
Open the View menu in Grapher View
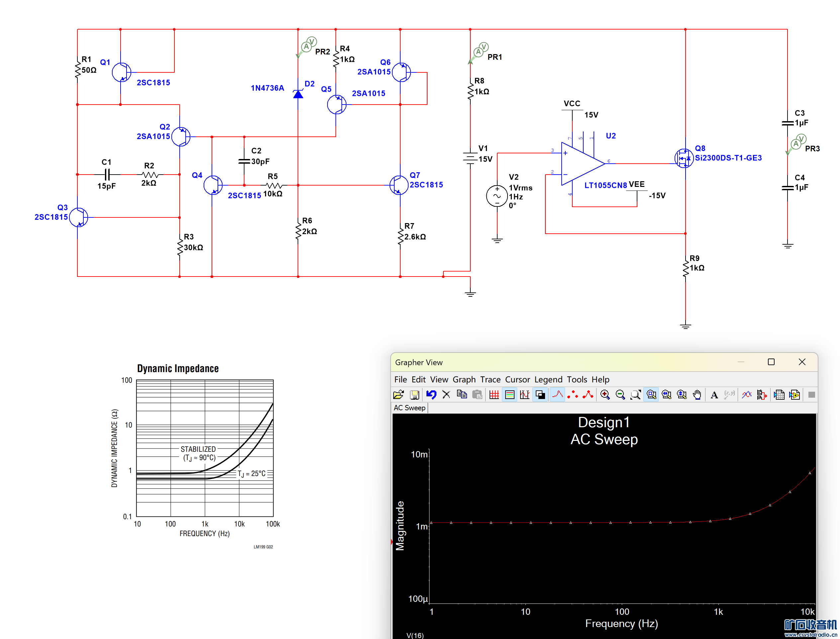coord(439,379)
